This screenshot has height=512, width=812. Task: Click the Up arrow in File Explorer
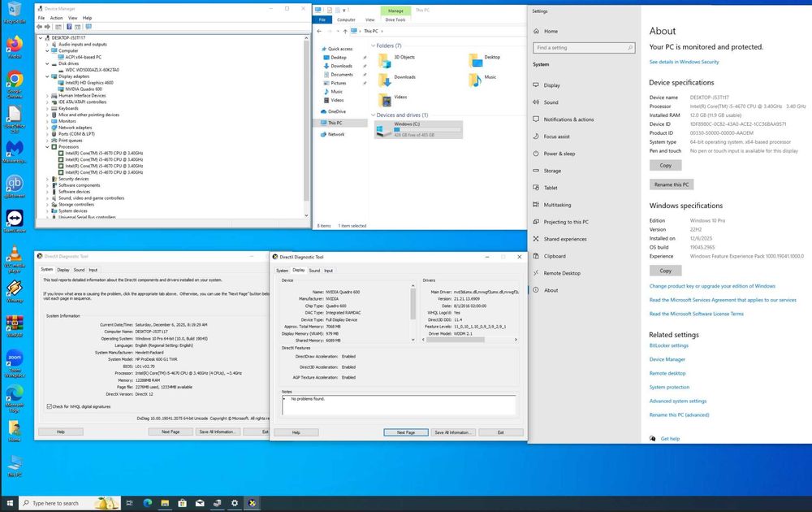(x=345, y=31)
